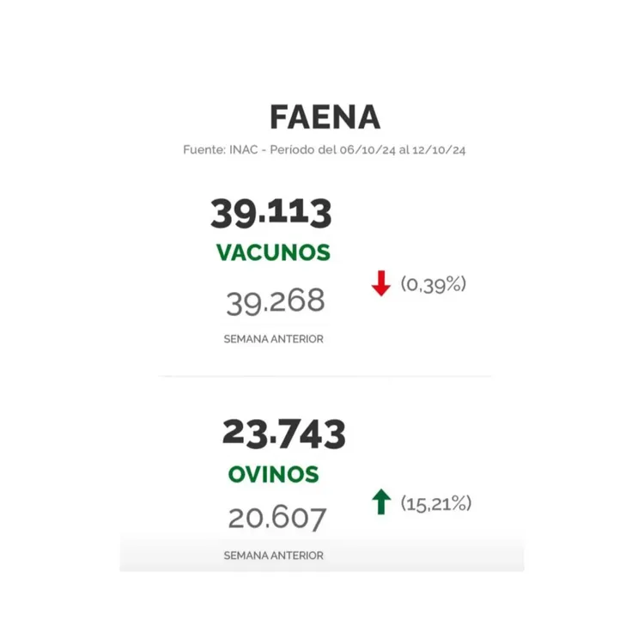
Task: Click the bold 23.743 figure
Action: click(283, 434)
